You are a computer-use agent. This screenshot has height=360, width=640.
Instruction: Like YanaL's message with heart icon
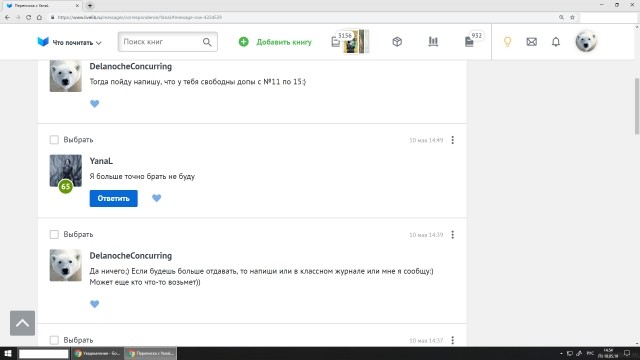click(x=156, y=198)
